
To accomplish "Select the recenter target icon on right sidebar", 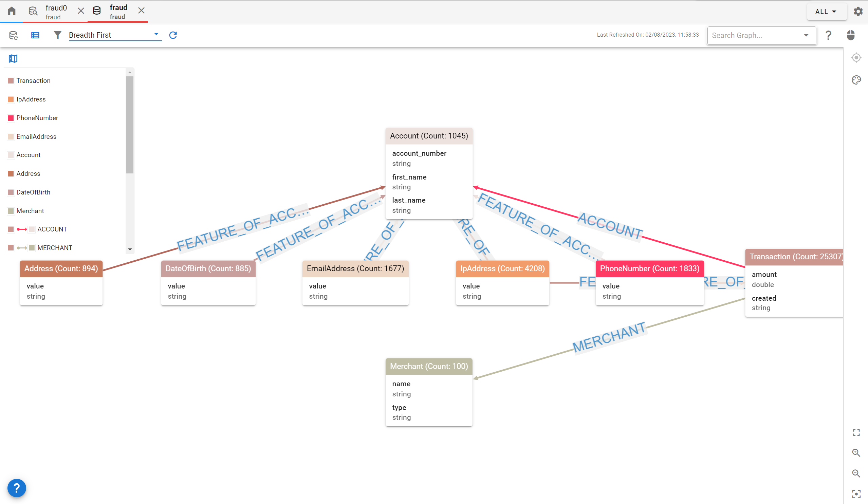I will (856, 57).
